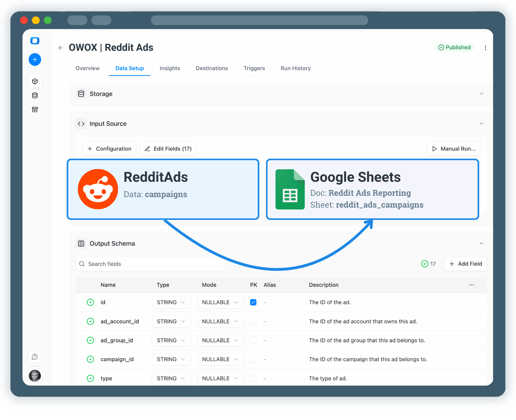Enable PK for the campaign_id field
Image resolution: width=516 pixels, height=420 pixels.
[253, 359]
